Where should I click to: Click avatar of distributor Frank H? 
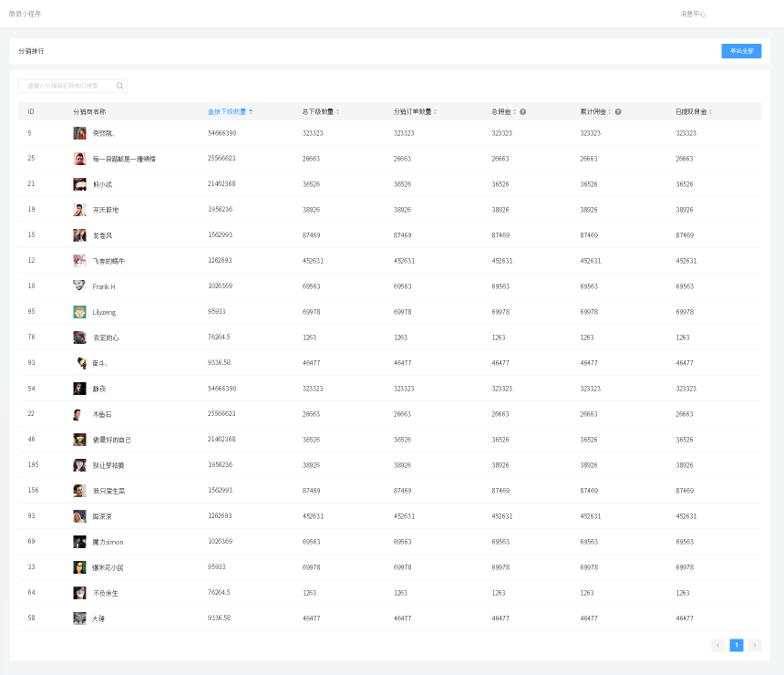pyautogui.click(x=79, y=286)
